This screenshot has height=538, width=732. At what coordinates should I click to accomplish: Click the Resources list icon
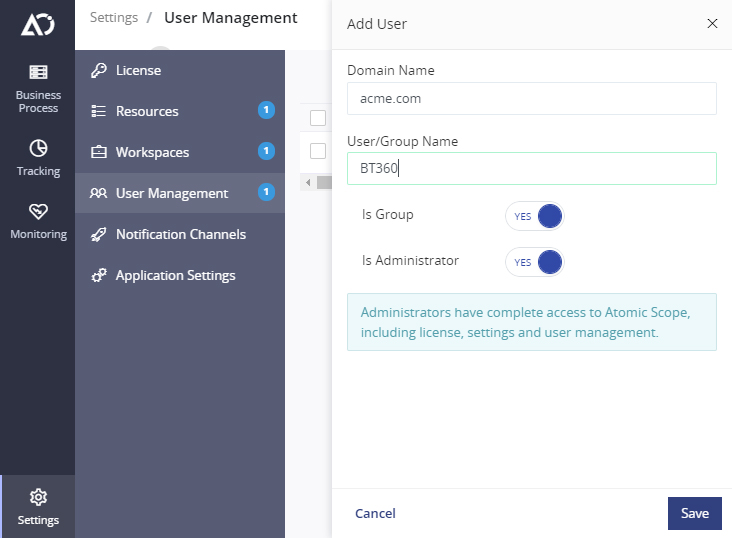click(x=99, y=111)
